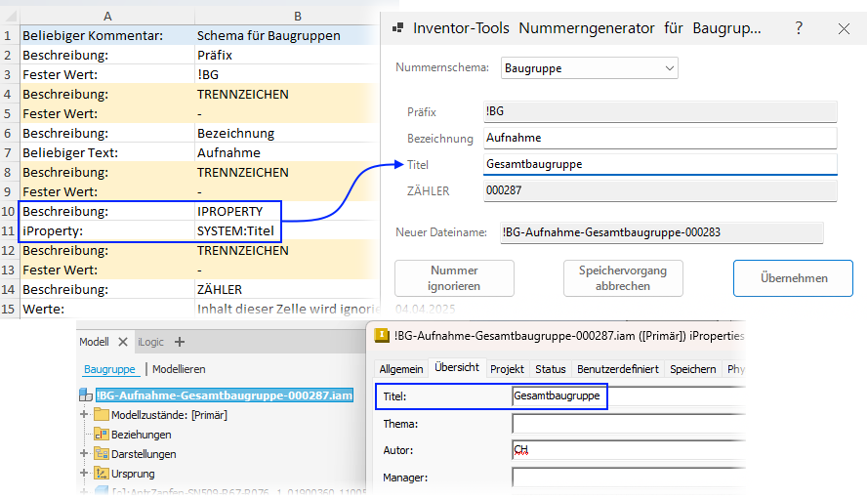Viewport: 868px width, 499px height.
Task: Select the Baugruppe view link
Action: (x=109, y=369)
